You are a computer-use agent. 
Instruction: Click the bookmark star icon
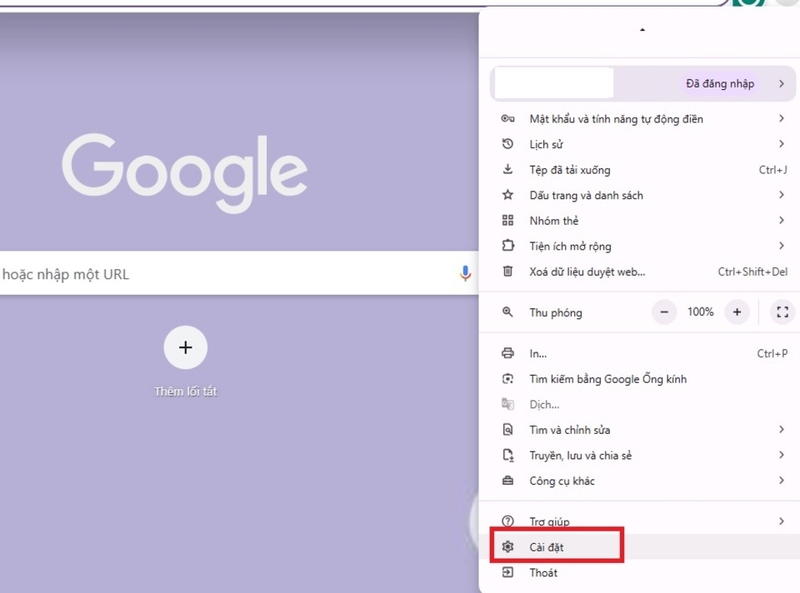[x=508, y=194]
